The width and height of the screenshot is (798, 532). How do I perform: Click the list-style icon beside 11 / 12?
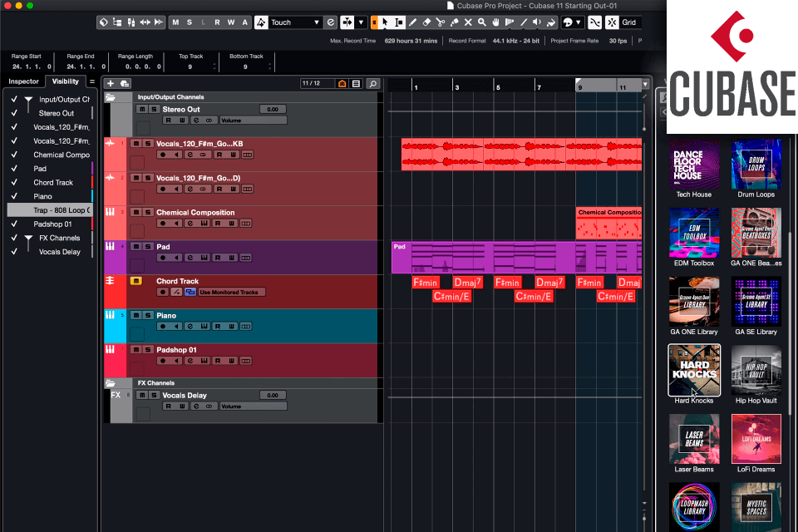[x=357, y=83]
